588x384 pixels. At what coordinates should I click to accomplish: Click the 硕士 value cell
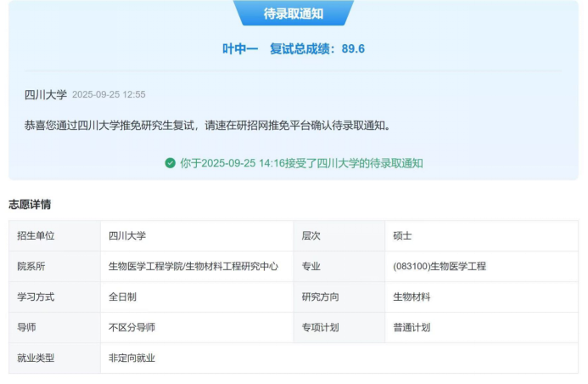coord(481,235)
